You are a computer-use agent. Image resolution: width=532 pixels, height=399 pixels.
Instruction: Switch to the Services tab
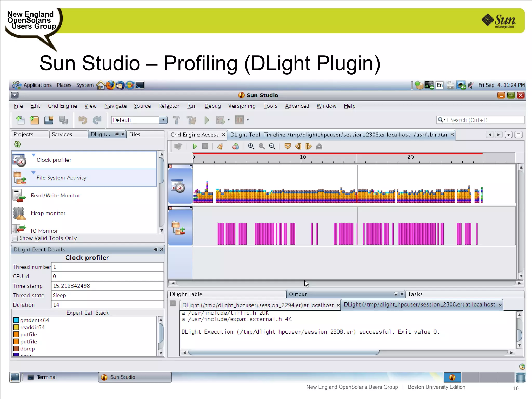pyautogui.click(x=68, y=134)
